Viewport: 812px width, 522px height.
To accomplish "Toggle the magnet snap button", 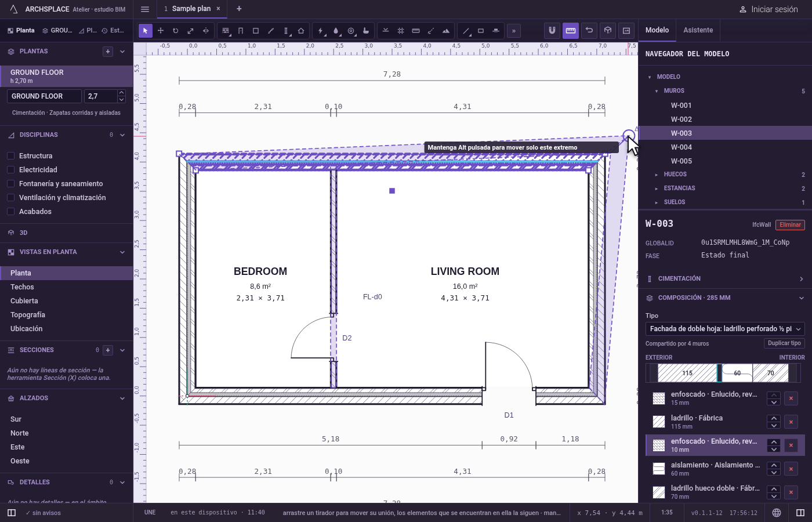I will 552,31.
